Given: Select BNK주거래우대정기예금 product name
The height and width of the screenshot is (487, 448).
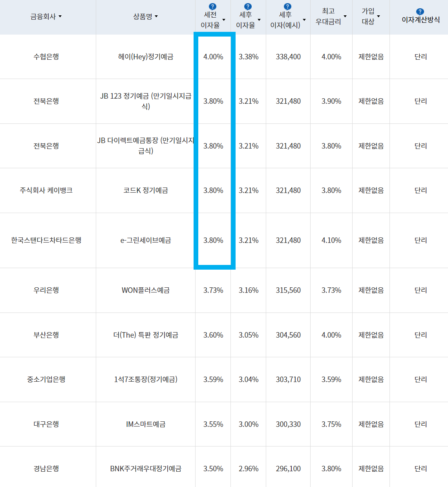Looking at the screenshot, I should [x=146, y=469].
